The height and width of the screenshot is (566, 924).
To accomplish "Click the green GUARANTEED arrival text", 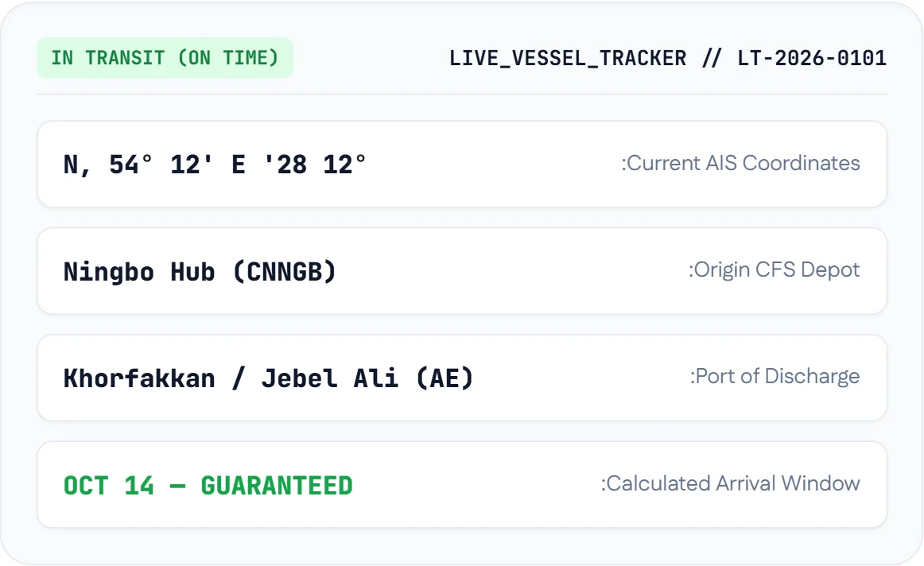I will [x=277, y=486].
